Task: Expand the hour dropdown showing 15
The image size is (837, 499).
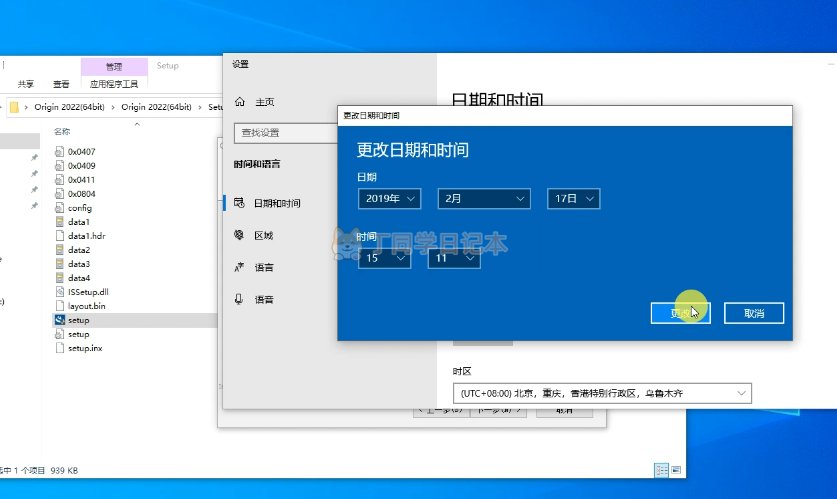Action: pos(384,258)
